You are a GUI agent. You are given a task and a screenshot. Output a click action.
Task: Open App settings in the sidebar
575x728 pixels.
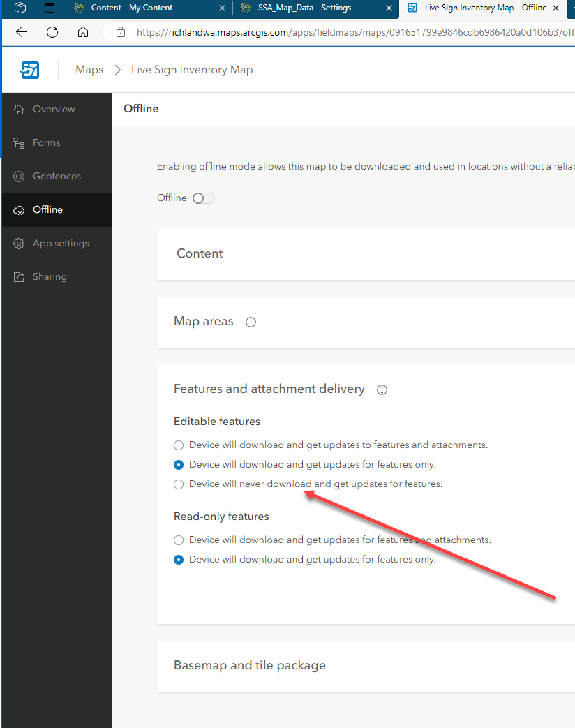click(x=61, y=243)
